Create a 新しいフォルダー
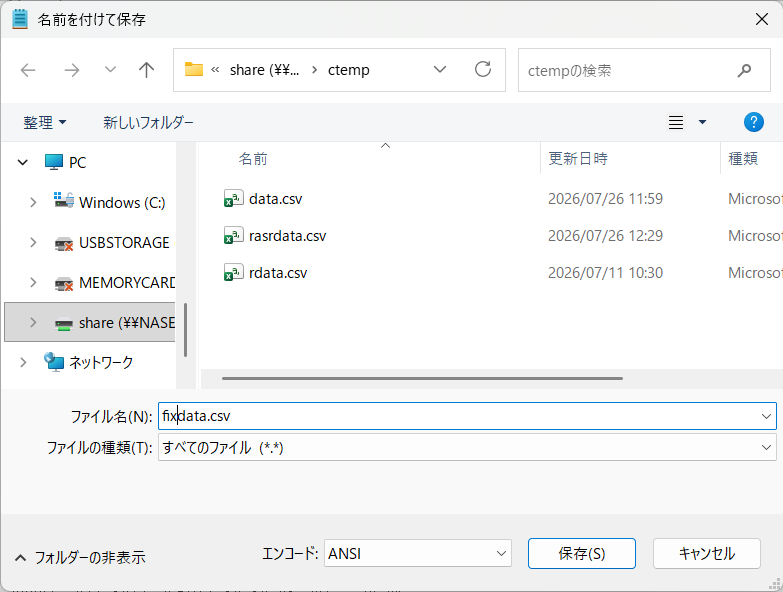This screenshot has width=783, height=592. tap(148, 122)
